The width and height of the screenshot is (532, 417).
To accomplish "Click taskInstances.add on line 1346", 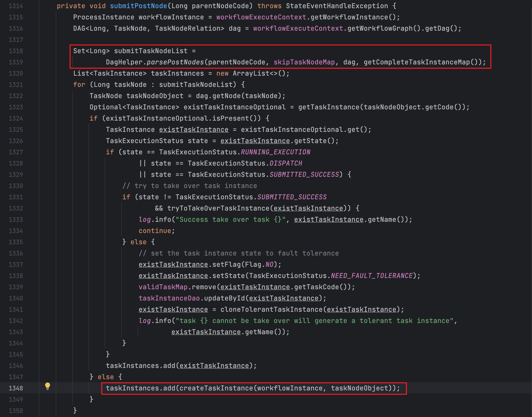I will click(140, 366).
